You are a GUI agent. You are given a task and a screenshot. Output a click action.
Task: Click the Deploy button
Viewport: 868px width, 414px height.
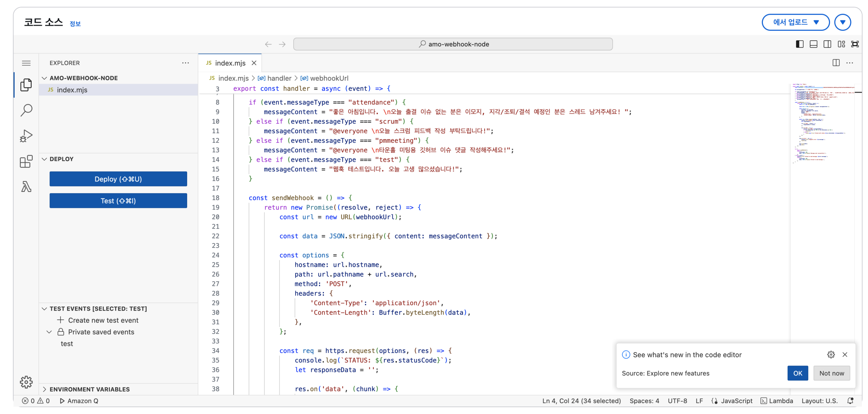tap(118, 179)
